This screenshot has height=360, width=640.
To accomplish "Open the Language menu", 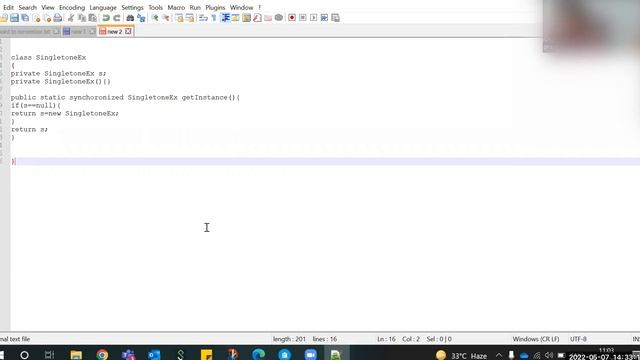I will pyautogui.click(x=103, y=7).
